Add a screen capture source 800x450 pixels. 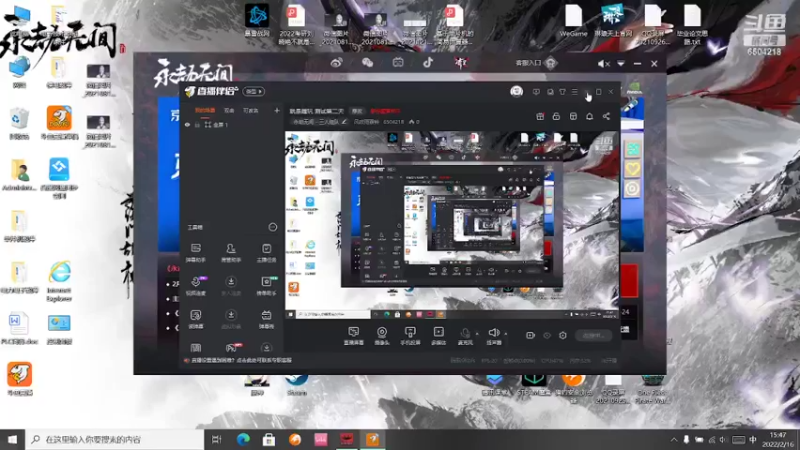tap(354, 336)
